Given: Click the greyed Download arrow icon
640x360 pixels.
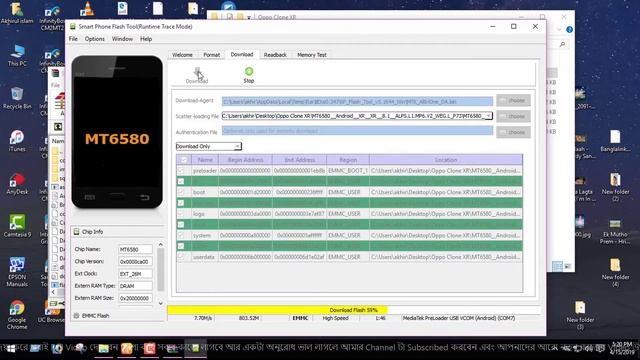Looking at the screenshot, I should click(x=198, y=72).
